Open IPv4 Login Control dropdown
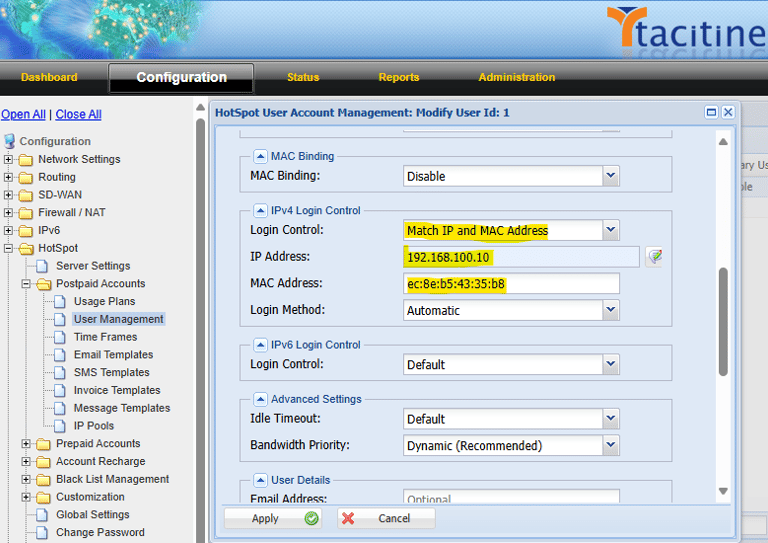This screenshot has width=768, height=543. [x=610, y=230]
